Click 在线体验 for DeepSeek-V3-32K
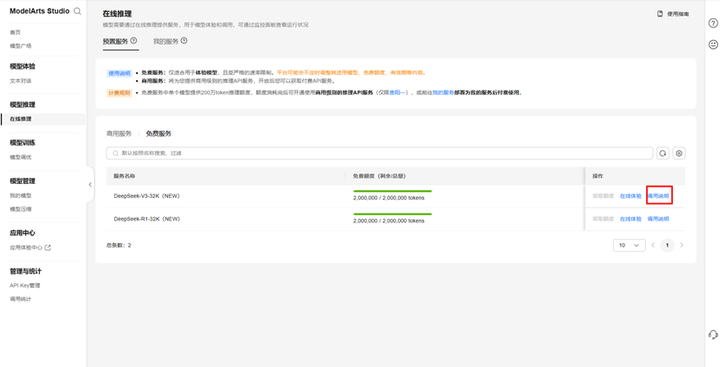Screen dimensions: 720x367 click(630, 196)
